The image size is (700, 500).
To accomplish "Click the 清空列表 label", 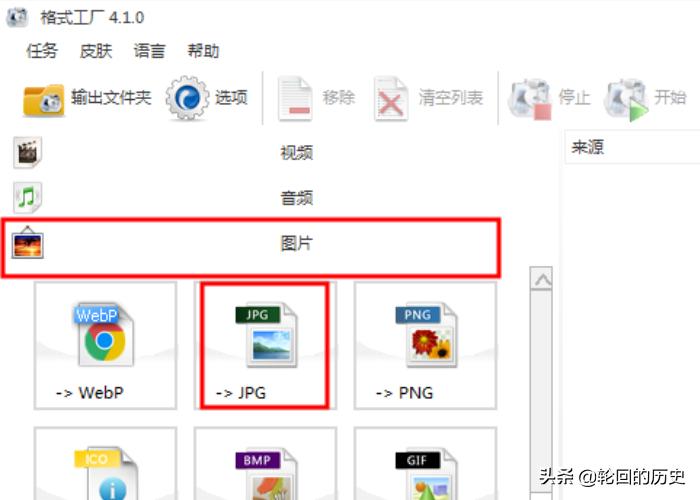I will point(451,97).
